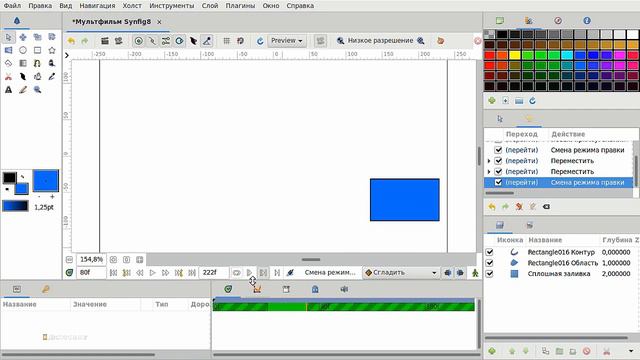Expand first Переместить history row

[x=489, y=161]
